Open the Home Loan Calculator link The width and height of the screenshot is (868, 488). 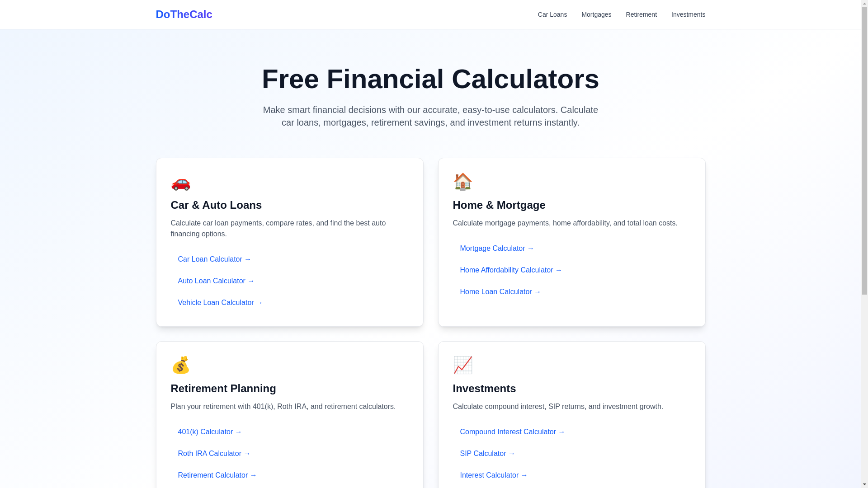coord(500,292)
